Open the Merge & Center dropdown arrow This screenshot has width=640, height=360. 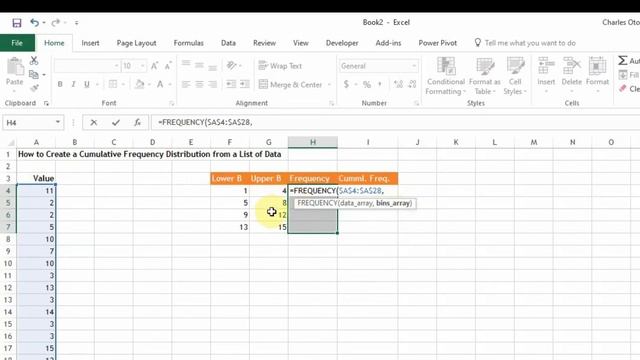tap(329, 84)
